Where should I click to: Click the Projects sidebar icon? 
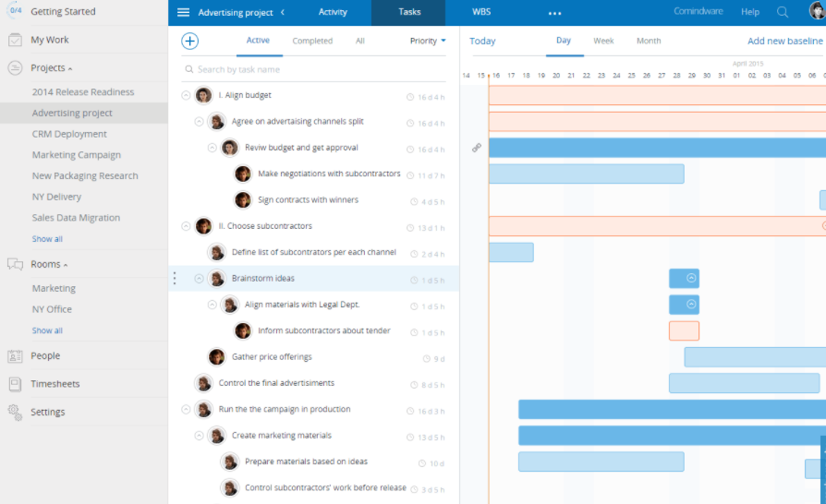coord(16,68)
